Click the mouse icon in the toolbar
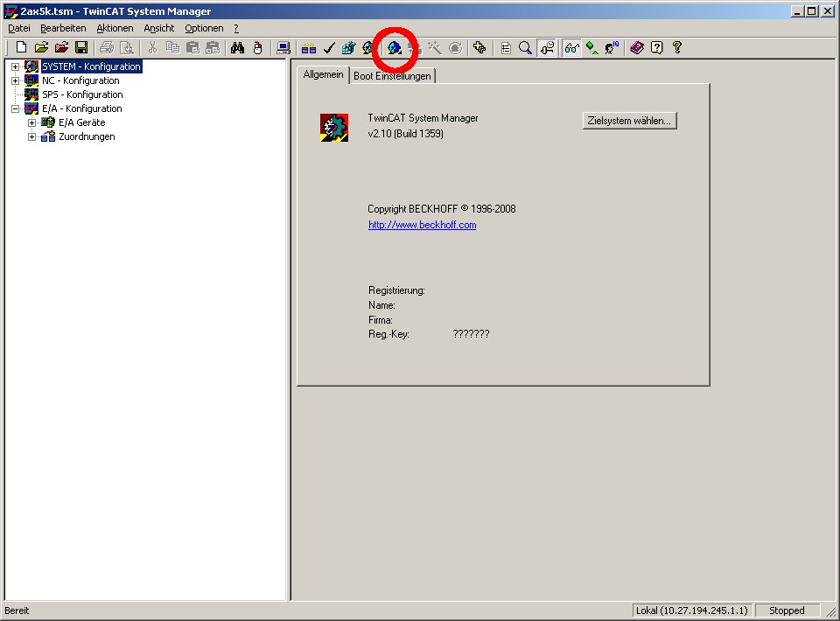The width and height of the screenshot is (840, 621). click(257, 47)
